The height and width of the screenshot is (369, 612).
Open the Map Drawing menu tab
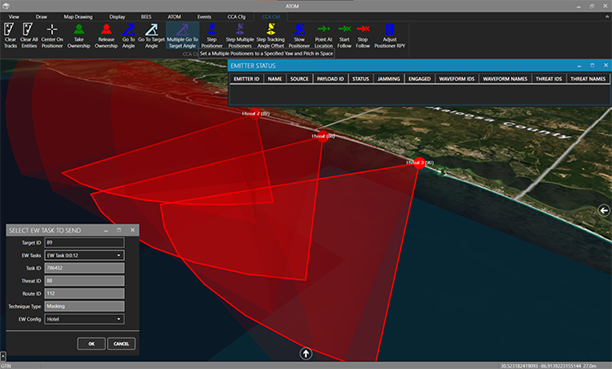point(78,17)
